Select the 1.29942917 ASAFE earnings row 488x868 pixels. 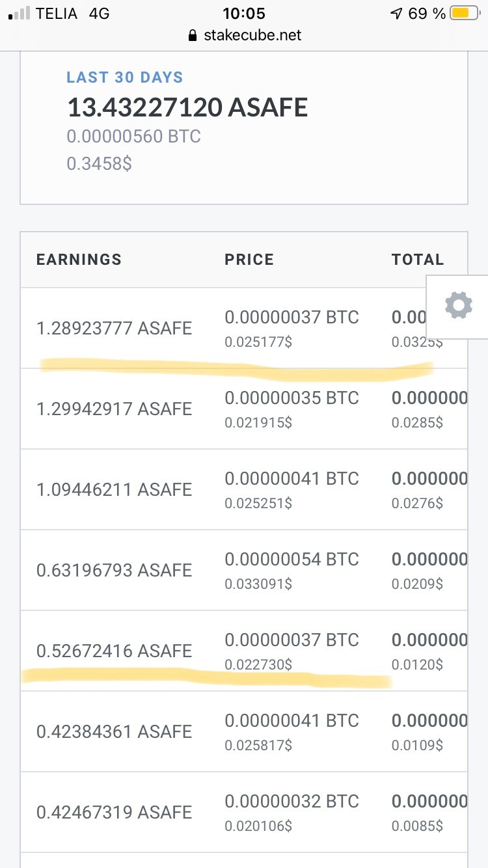(244, 409)
